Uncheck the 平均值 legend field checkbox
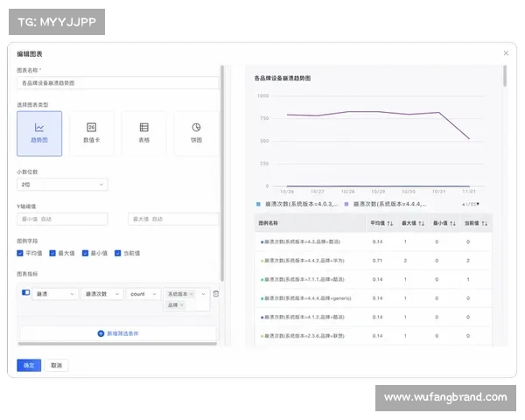The width and height of the screenshot is (525, 420). 21,253
